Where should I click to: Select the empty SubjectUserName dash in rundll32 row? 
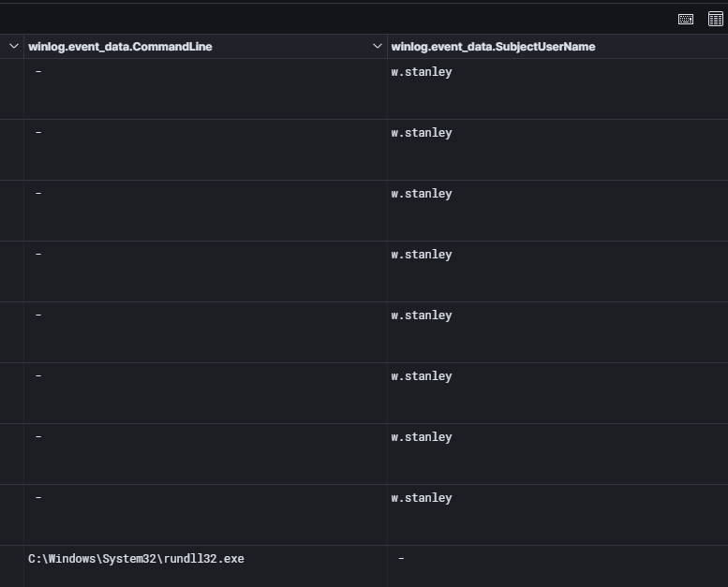click(401, 559)
